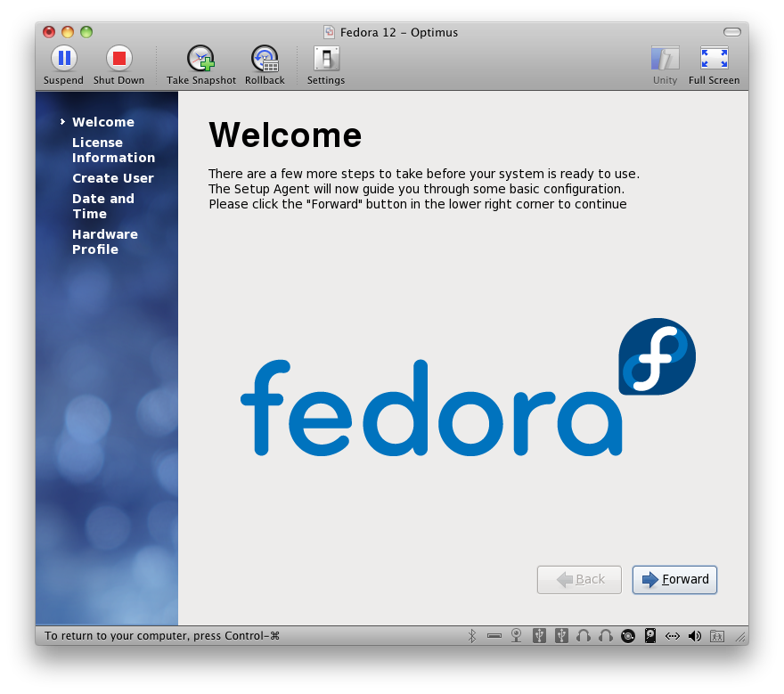The width and height of the screenshot is (784, 694).
Task: Click the shared folders status icon
Action: pyautogui.click(x=717, y=636)
